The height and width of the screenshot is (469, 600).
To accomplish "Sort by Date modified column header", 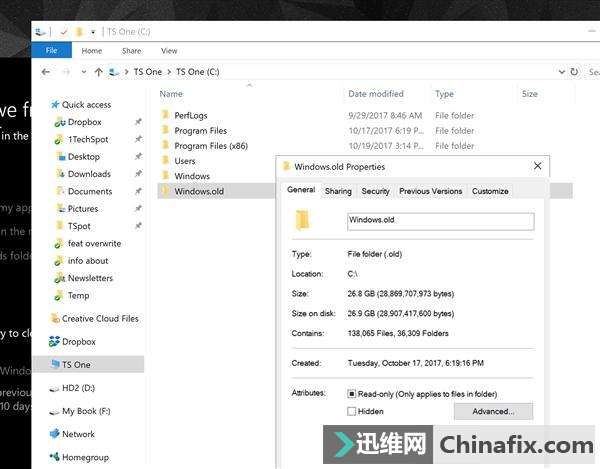I will pos(376,94).
